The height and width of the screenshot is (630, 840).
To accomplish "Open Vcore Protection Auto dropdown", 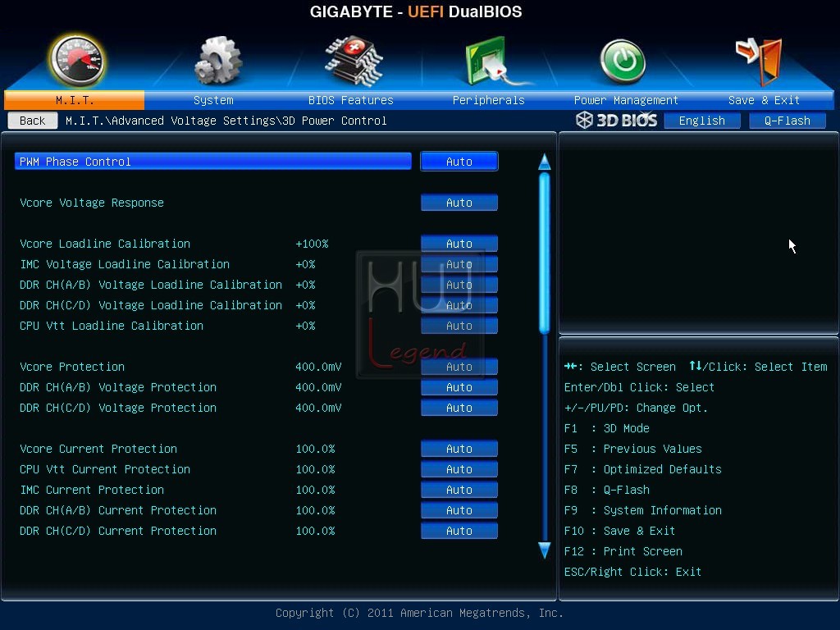I will [x=459, y=367].
